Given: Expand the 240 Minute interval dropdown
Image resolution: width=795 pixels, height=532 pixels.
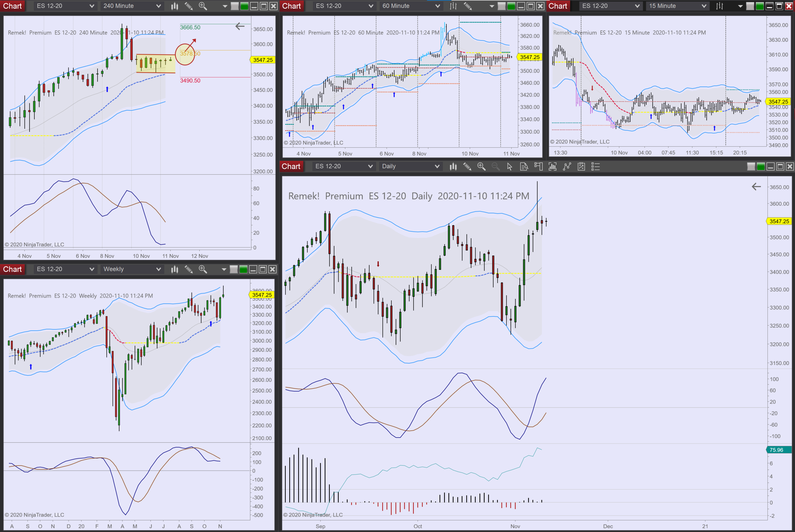Looking at the screenshot, I should tap(159, 6).
